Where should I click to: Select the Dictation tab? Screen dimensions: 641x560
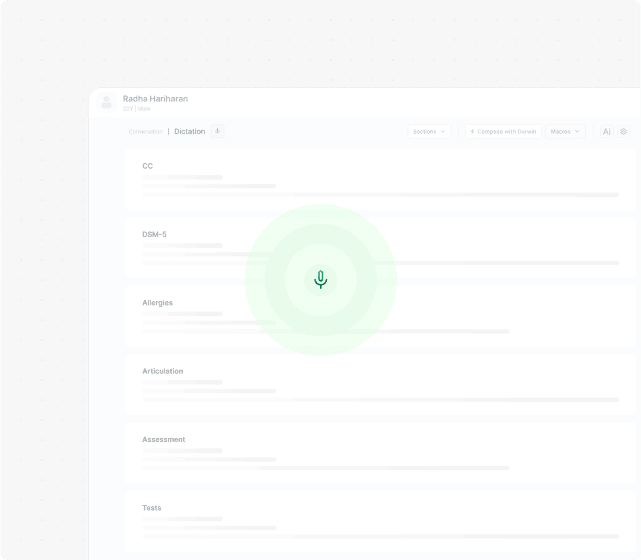click(189, 132)
